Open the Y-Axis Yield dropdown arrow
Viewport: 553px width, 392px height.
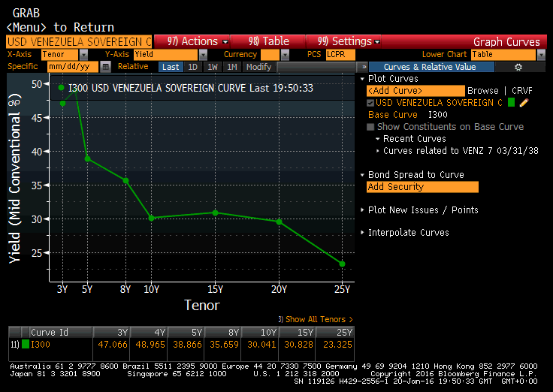203,55
